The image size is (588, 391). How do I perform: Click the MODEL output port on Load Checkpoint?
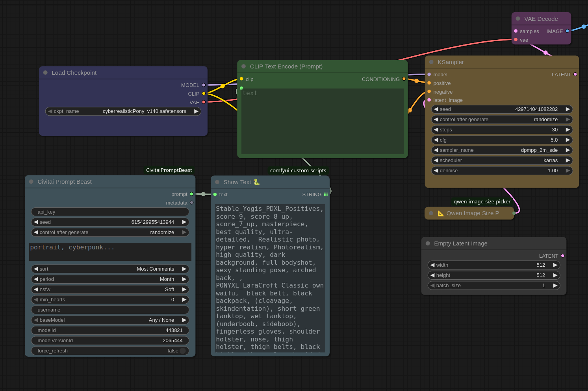204,85
